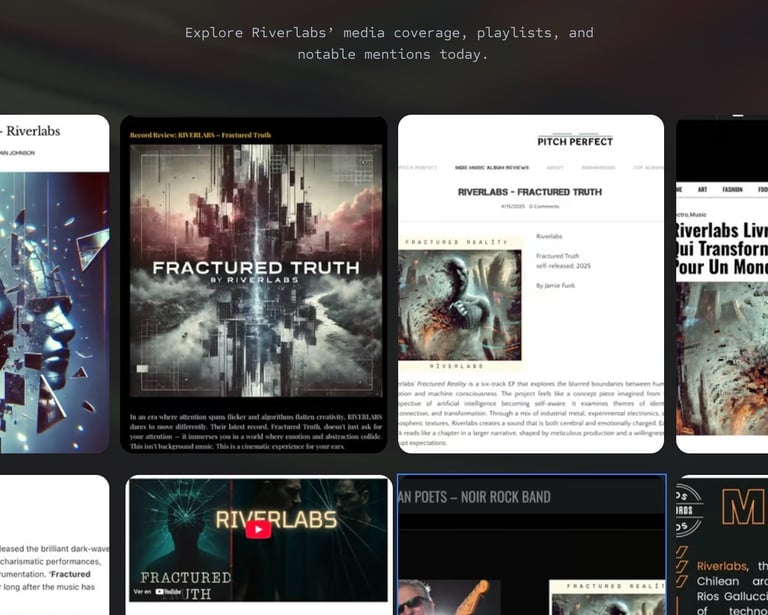This screenshot has height=615, width=768.
Task: Click 'Record Review: RIVERLABS – Fractured Truth' heading
Action: pos(200,135)
